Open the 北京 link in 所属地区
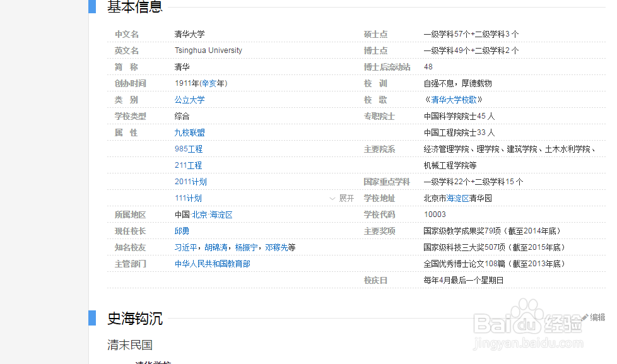This screenshot has width=617, height=364. (199, 215)
